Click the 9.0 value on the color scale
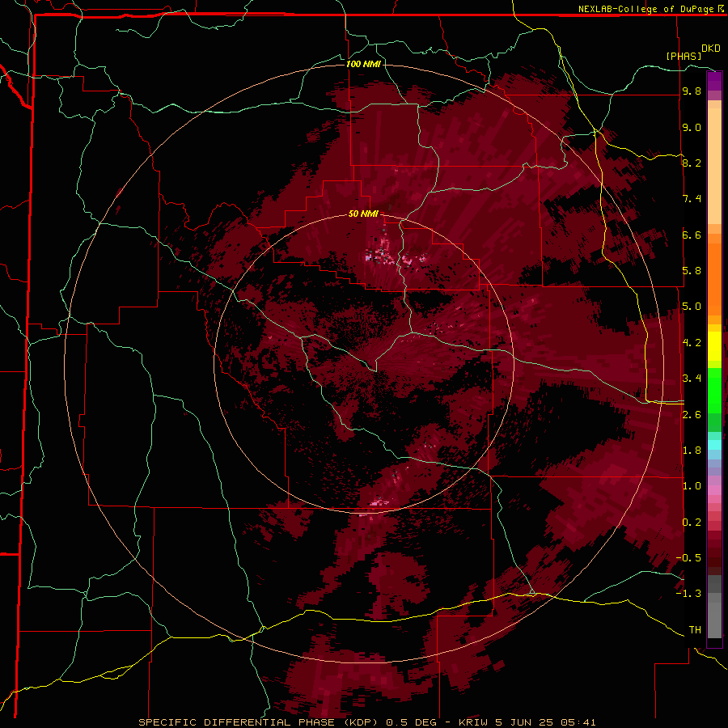The height and width of the screenshot is (728, 728). click(692, 127)
